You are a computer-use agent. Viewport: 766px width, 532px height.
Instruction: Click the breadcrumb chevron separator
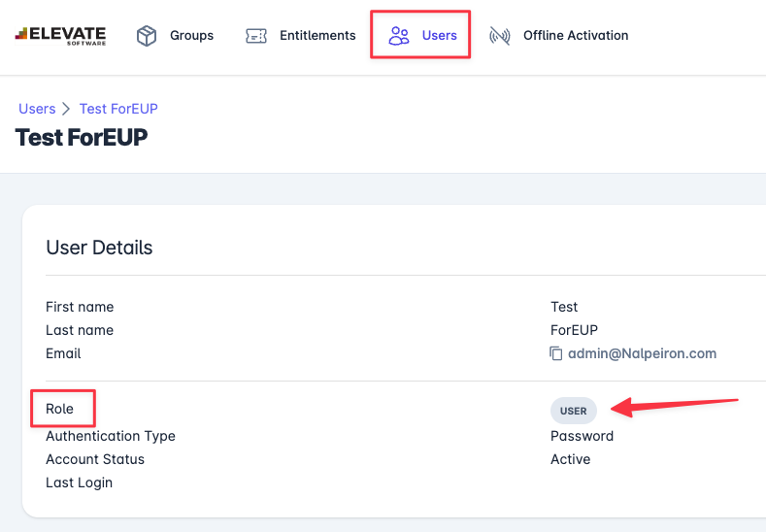67,109
